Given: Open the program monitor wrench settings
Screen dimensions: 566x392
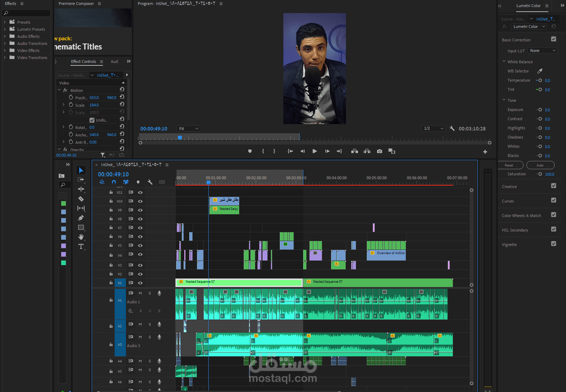Looking at the screenshot, I should (x=452, y=129).
